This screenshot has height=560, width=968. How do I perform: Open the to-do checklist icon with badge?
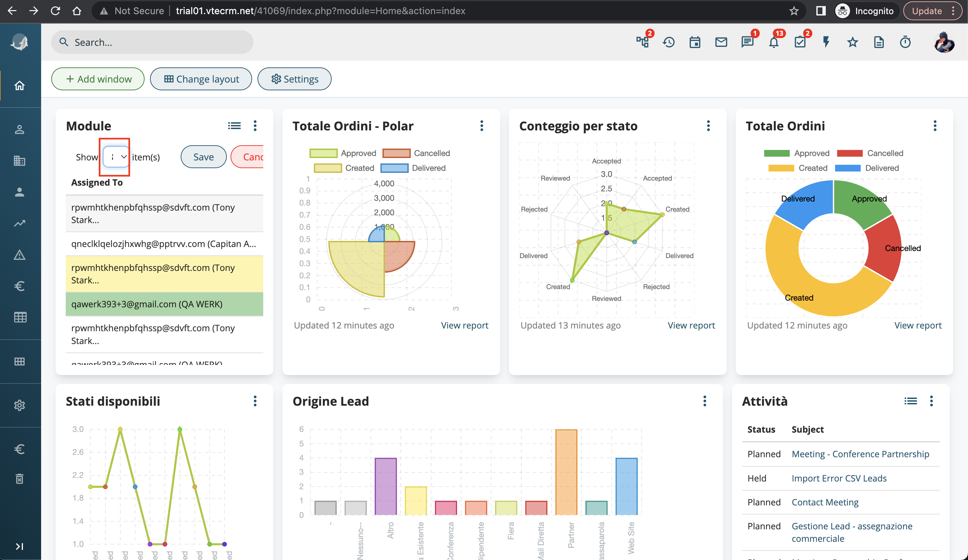click(x=800, y=42)
